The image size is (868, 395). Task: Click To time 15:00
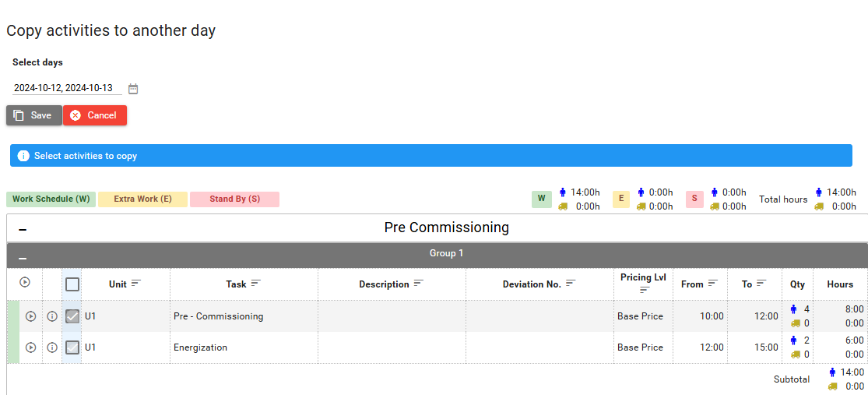point(766,347)
